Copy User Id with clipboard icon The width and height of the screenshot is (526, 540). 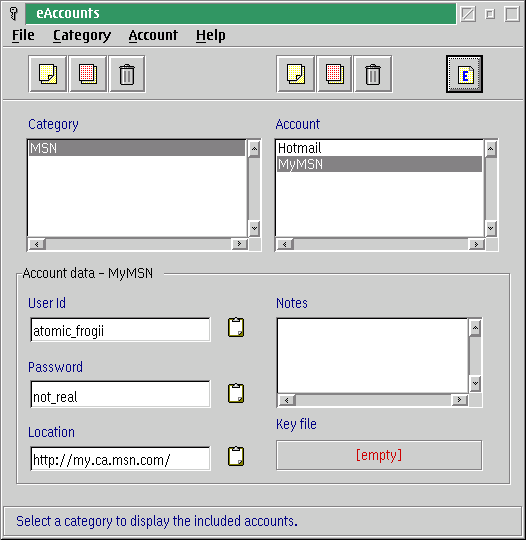pyautogui.click(x=236, y=327)
